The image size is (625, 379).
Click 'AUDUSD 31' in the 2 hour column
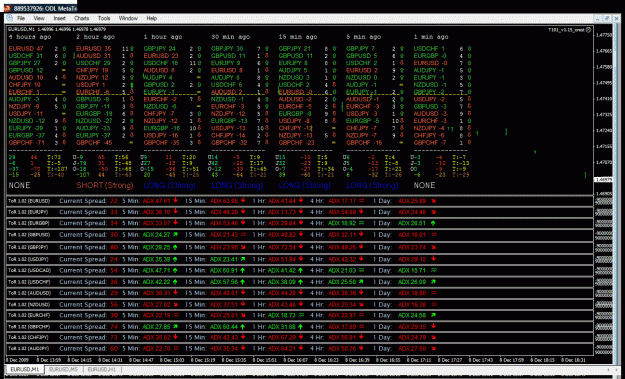[94, 56]
